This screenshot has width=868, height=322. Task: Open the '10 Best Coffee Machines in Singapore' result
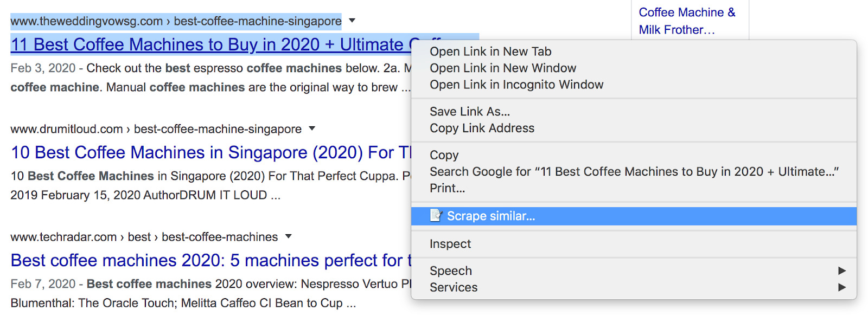pos(201,152)
